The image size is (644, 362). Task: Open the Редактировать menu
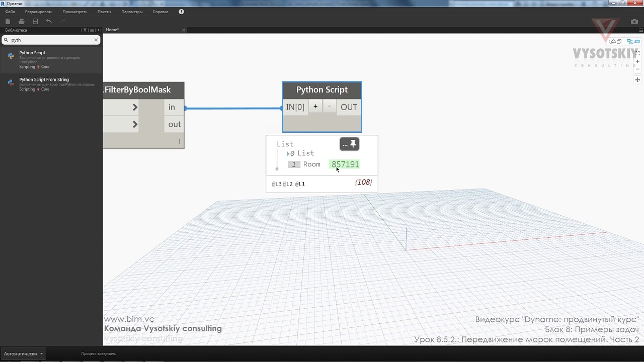(39, 12)
